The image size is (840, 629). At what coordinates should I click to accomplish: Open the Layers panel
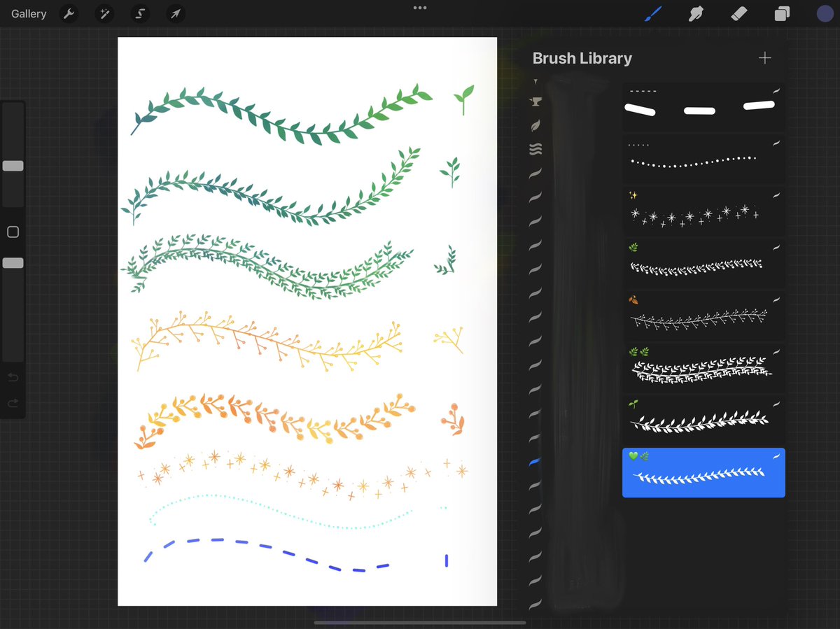pyautogui.click(x=782, y=13)
